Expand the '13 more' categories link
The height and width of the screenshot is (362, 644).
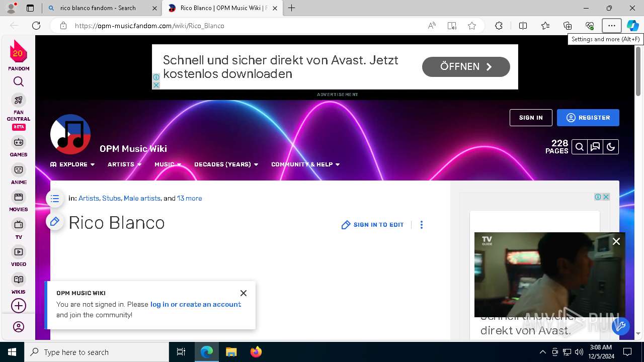click(189, 199)
